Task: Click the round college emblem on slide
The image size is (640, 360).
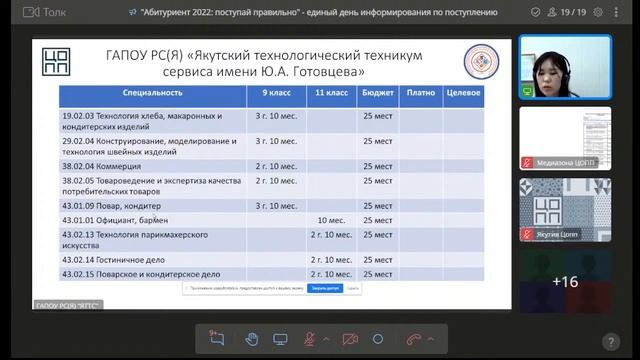Action: coord(481,62)
